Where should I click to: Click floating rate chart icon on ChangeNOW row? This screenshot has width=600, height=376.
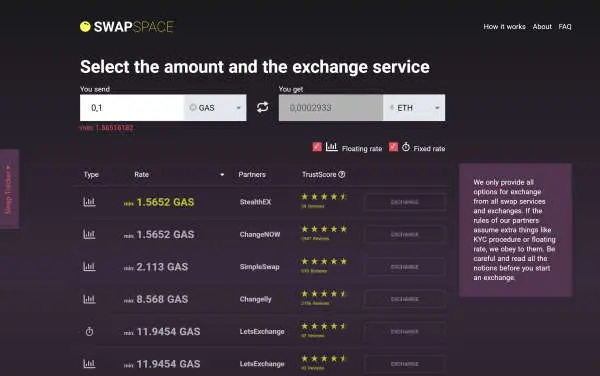[x=89, y=234]
